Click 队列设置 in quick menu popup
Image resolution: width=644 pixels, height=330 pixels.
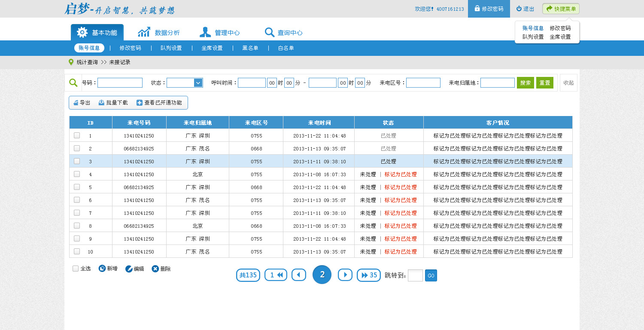coord(533,37)
